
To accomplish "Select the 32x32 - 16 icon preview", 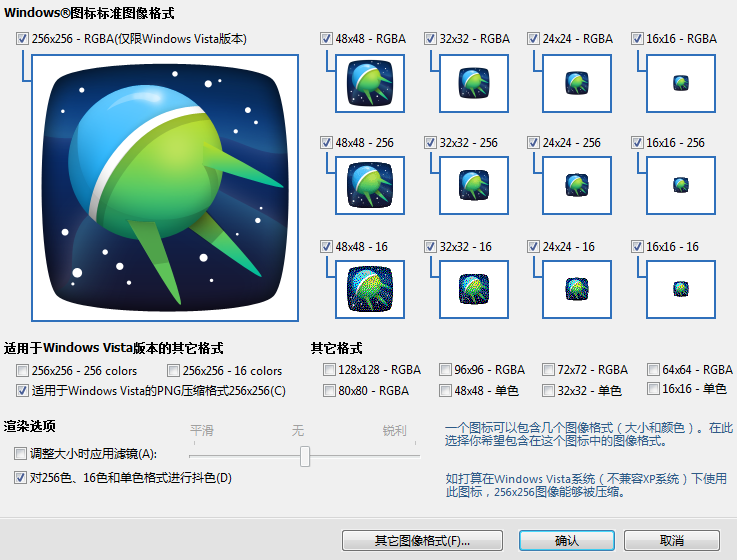I will 472,290.
